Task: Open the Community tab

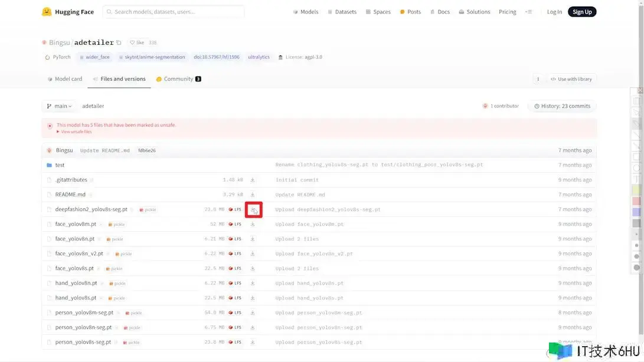Action: click(x=179, y=79)
